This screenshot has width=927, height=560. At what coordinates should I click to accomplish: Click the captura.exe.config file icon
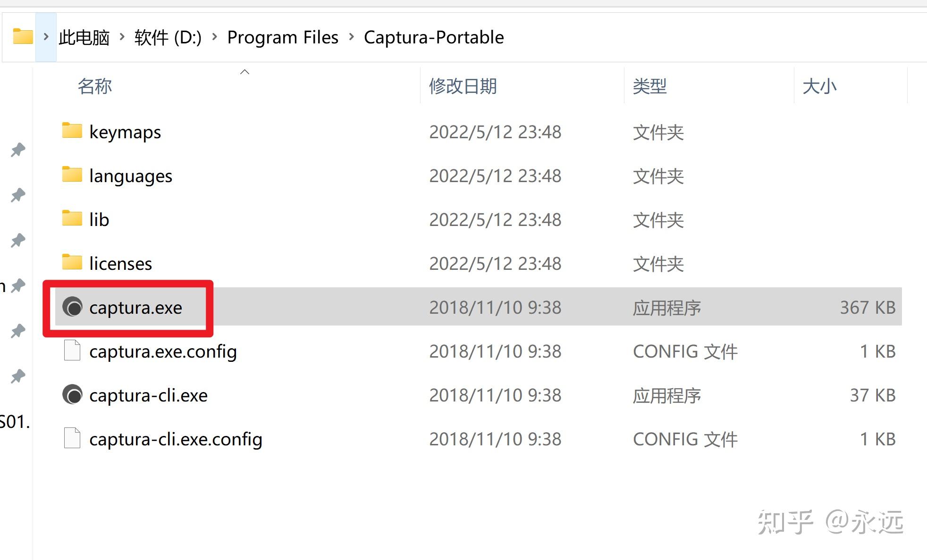(x=72, y=351)
